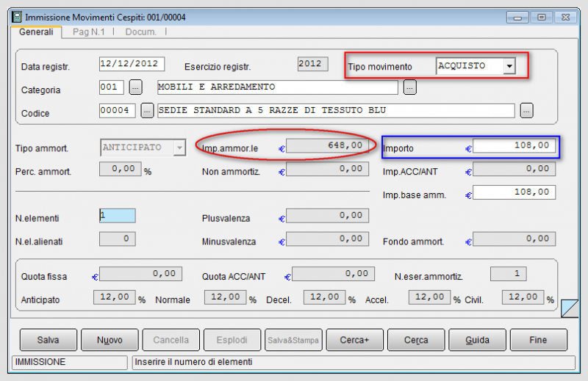588x381 pixels.
Task: Click the Imp.ammor.le label
Action: (x=230, y=148)
